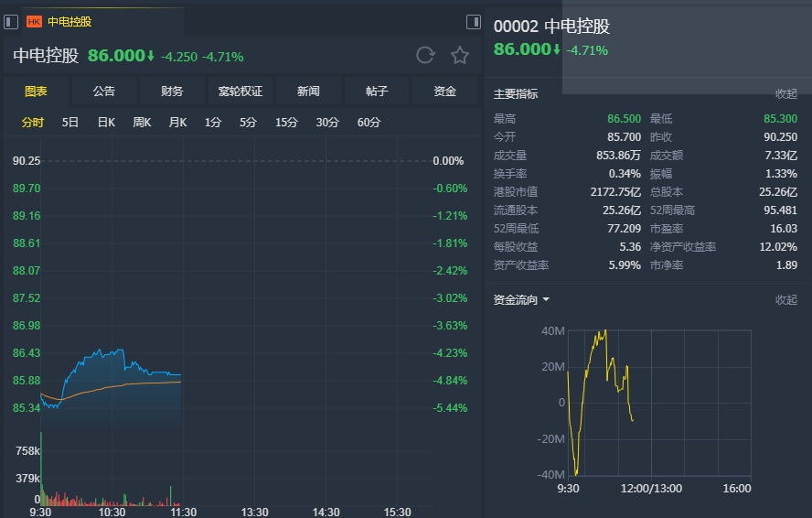Select the 月K chart period

point(177,123)
